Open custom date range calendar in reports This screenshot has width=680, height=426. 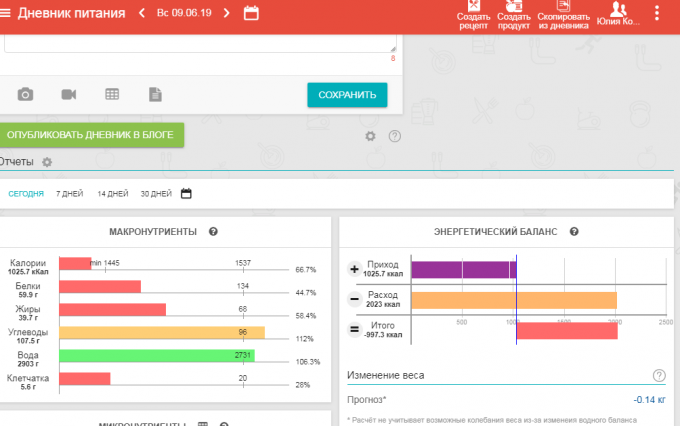(x=186, y=193)
